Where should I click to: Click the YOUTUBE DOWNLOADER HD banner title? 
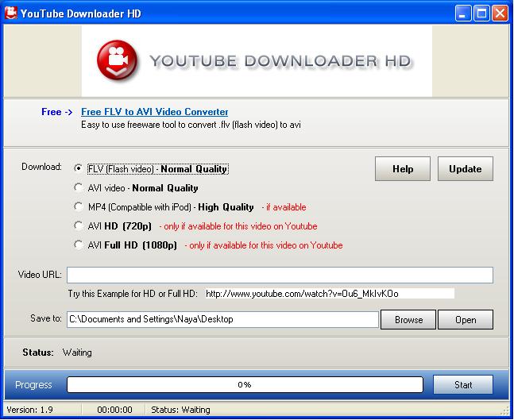coord(280,61)
